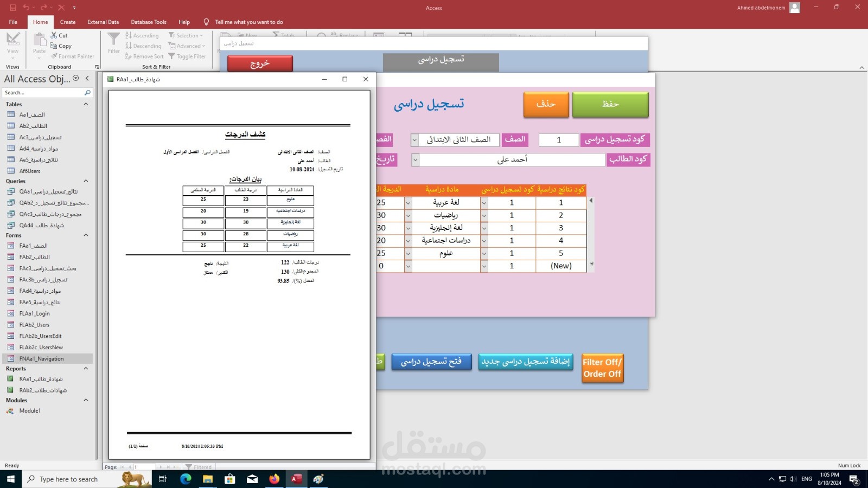Image resolution: width=868 pixels, height=488 pixels.
Task: Open the الصف combo box dropdown arrow
Action: (x=414, y=140)
